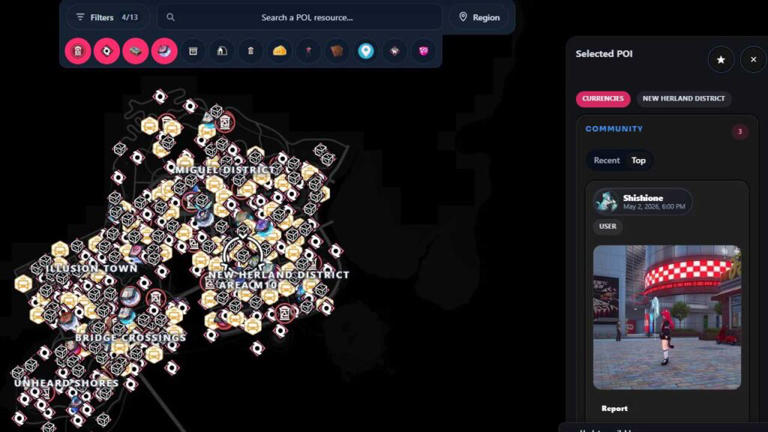Click the ILLUSION TOWN map label
Screen dimensions: 768x432
point(92,268)
